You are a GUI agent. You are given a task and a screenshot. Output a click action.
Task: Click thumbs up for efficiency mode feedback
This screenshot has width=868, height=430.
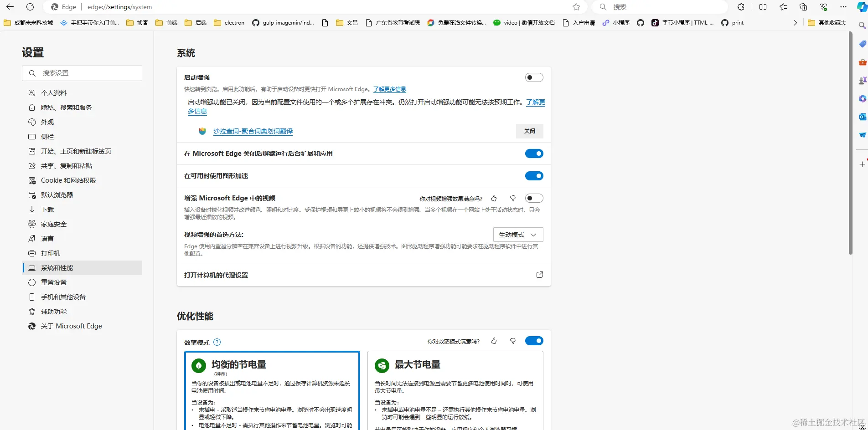[494, 341]
